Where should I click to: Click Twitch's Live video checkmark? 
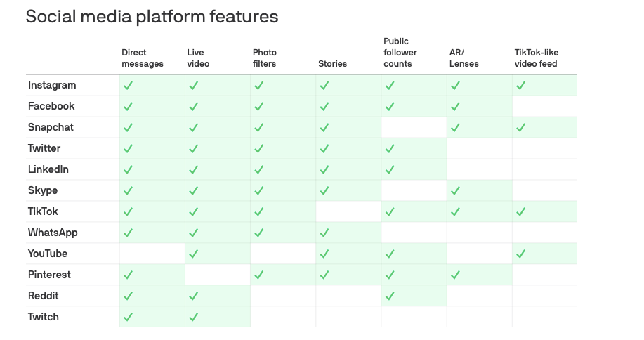click(x=193, y=318)
